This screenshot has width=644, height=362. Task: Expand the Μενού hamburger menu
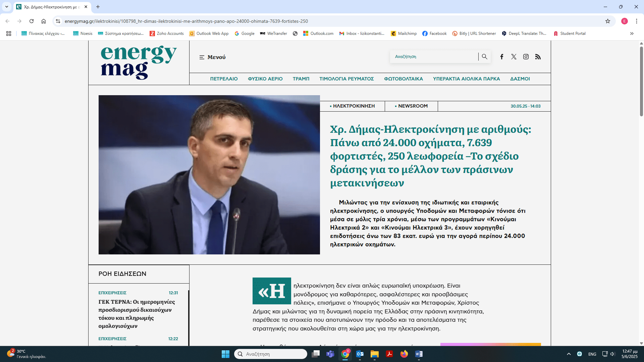tap(212, 57)
